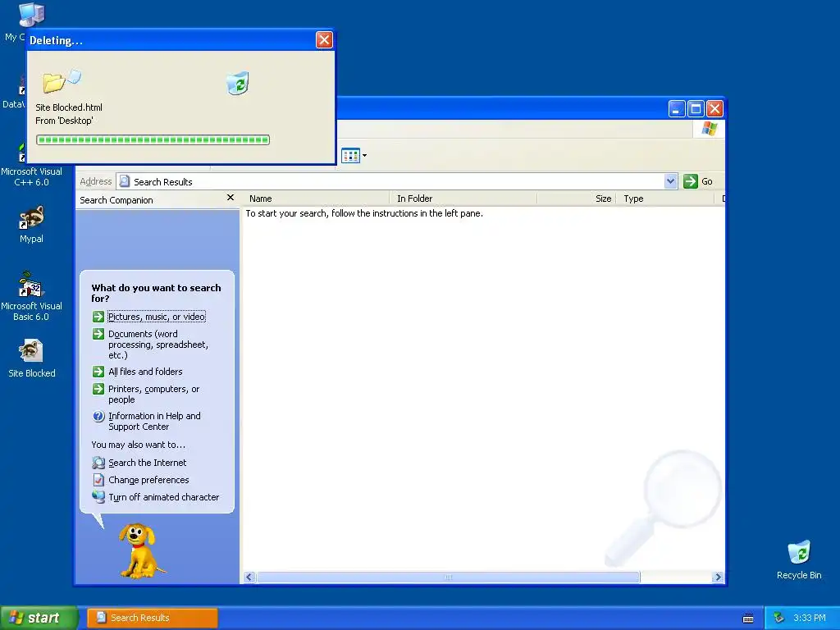Click the Views toolbar icon

pyautogui.click(x=350, y=156)
